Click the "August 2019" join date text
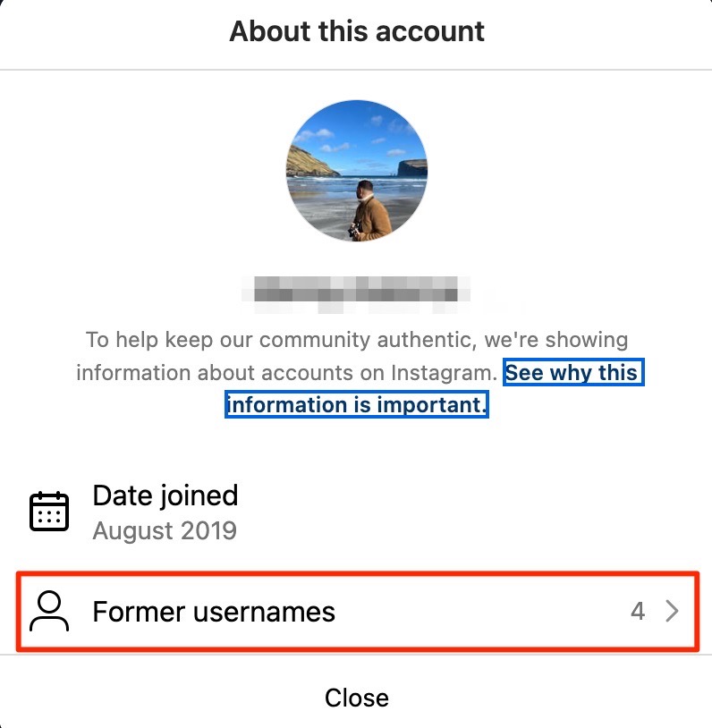 click(165, 530)
